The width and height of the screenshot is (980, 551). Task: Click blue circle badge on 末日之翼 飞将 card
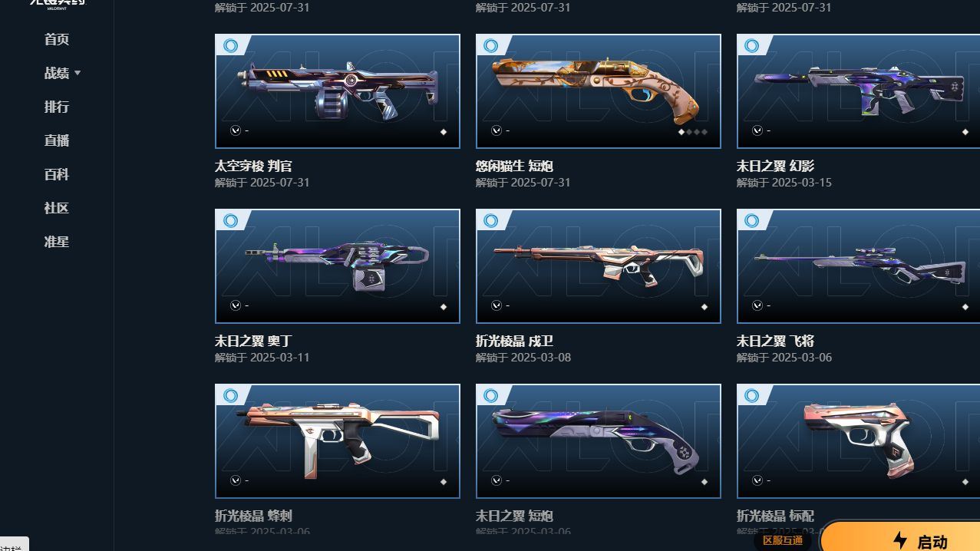click(752, 221)
